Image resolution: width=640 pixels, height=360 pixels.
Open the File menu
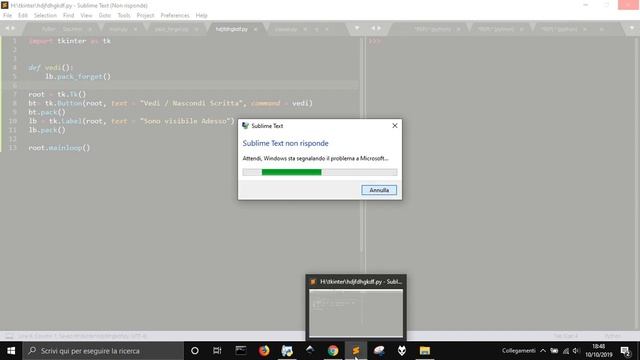7,16
